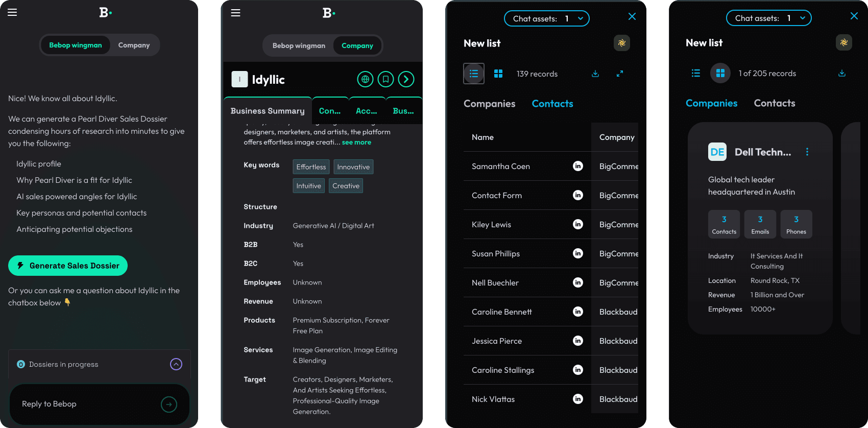Click the Samantha Coen contact name

click(x=501, y=166)
